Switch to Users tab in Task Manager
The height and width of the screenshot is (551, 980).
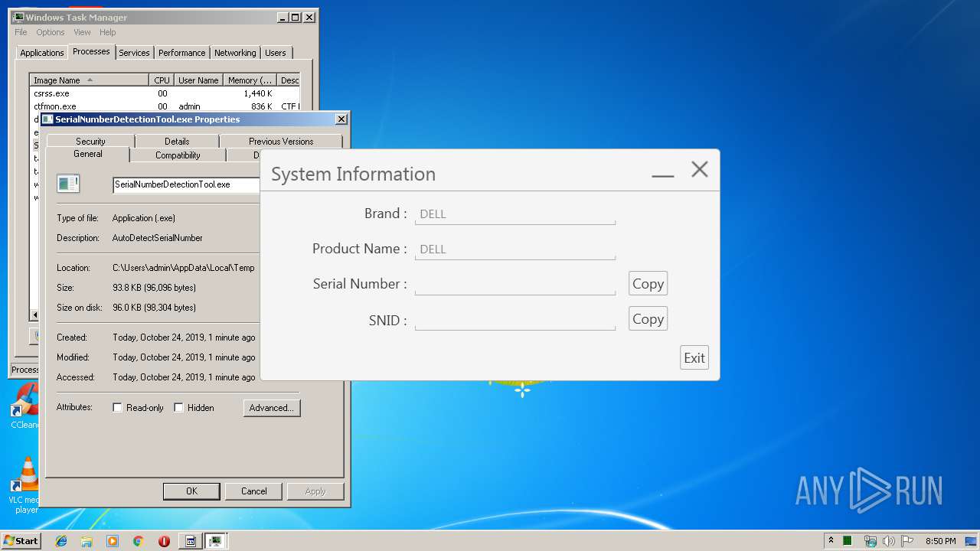pos(276,53)
